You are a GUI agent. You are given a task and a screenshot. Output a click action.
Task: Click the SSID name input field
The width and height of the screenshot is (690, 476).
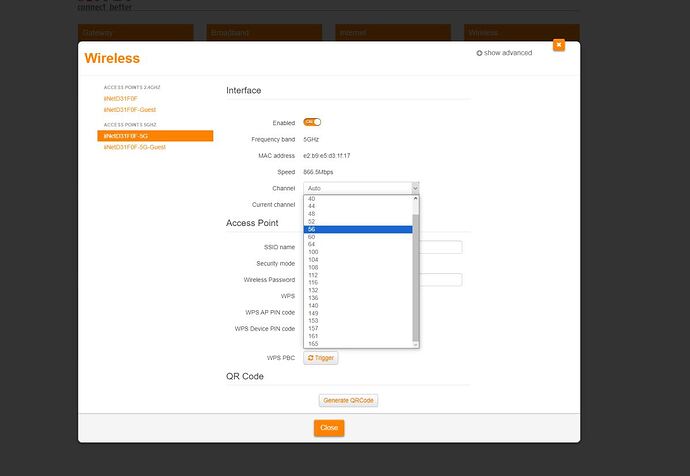pyautogui.click(x=440, y=247)
